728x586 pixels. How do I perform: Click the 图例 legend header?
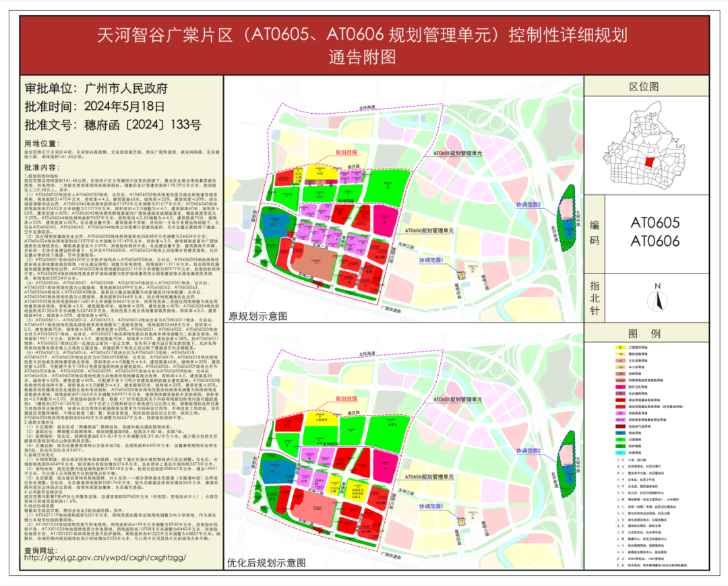click(642, 334)
